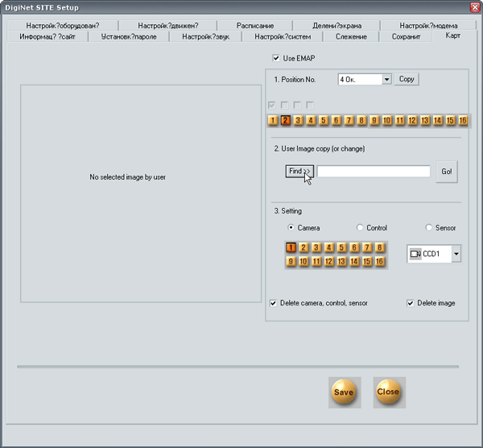Open the Установк?пароле tab
Viewport: 483px width, 448px height.
coord(129,37)
